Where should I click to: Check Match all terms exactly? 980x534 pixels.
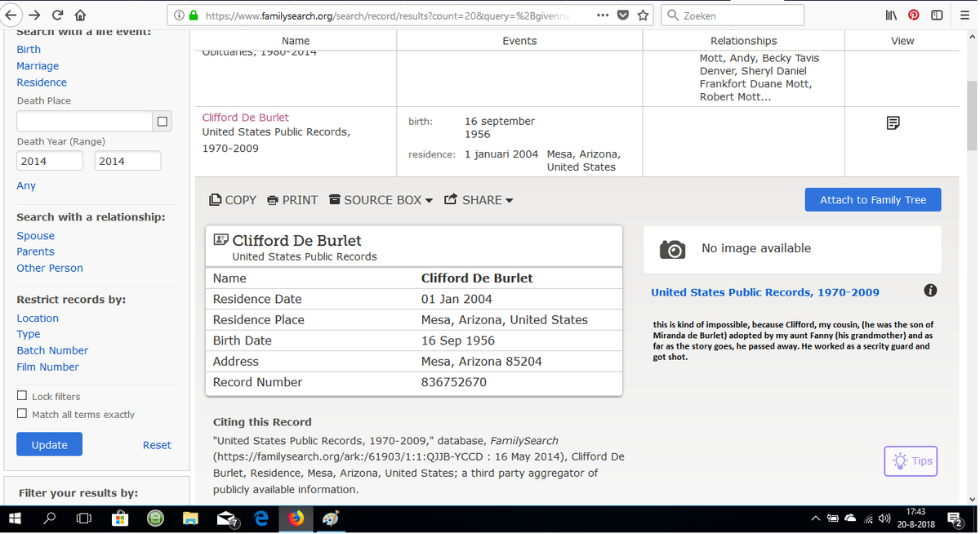[22, 414]
